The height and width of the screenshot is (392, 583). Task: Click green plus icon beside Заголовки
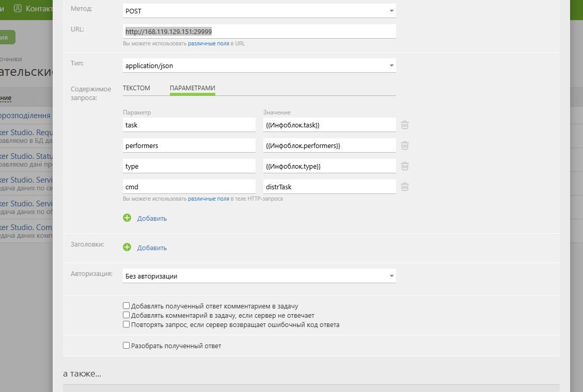127,247
